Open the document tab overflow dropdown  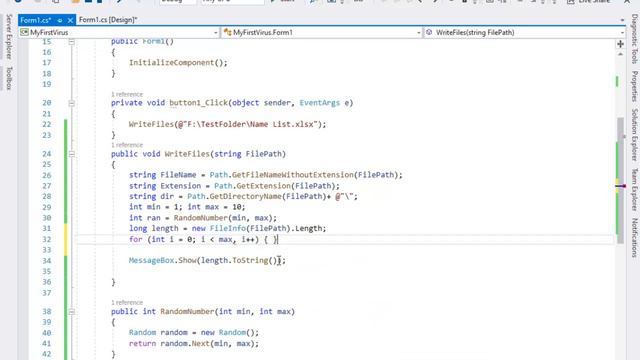tap(622, 20)
